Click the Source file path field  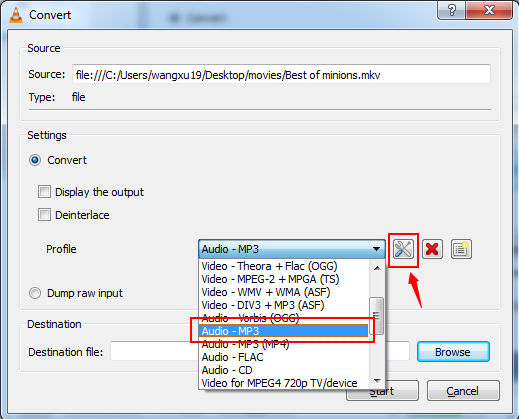281,74
